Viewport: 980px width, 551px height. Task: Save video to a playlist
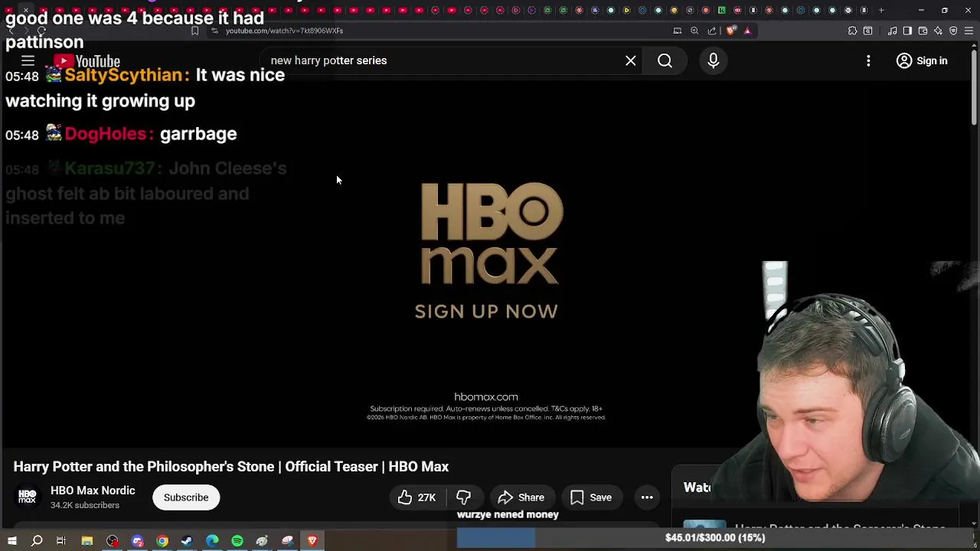(x=591, y=497)
